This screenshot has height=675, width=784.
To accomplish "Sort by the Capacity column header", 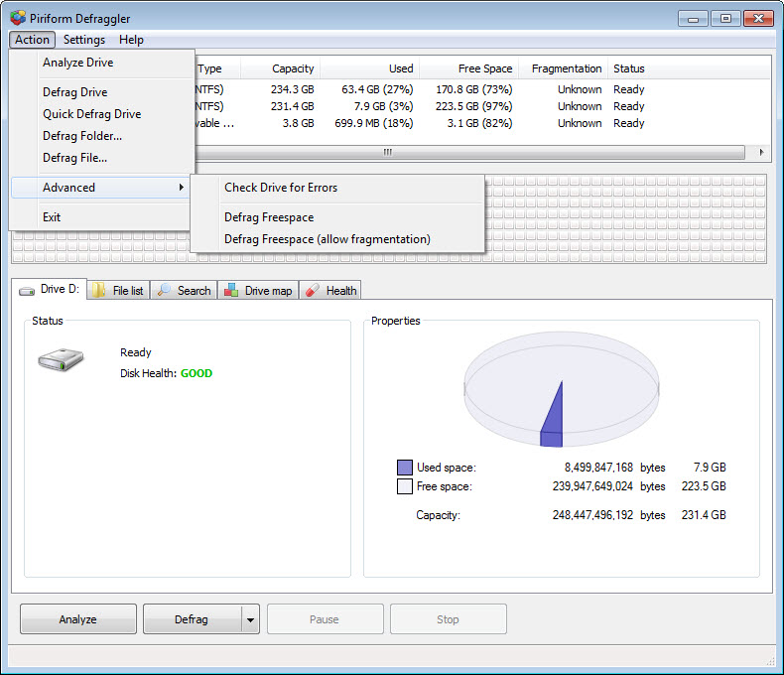I will click(x=281, y=68).
